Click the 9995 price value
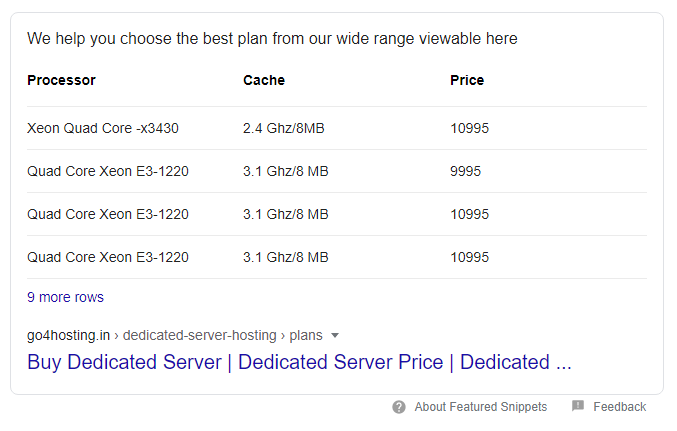This screenshot has height=431, width=677. pyautogui.click(x=465, y=171)
